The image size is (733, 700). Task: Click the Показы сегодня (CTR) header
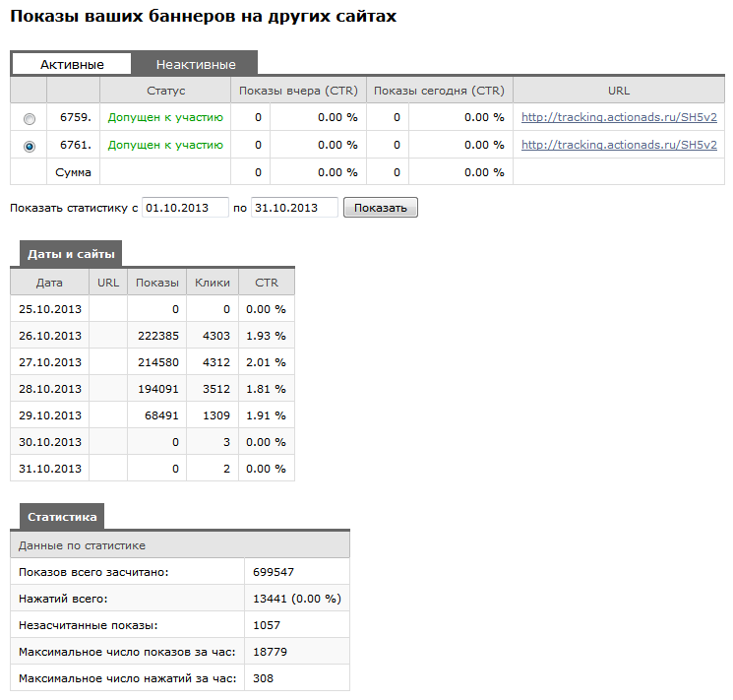click(x=440, y=91)
